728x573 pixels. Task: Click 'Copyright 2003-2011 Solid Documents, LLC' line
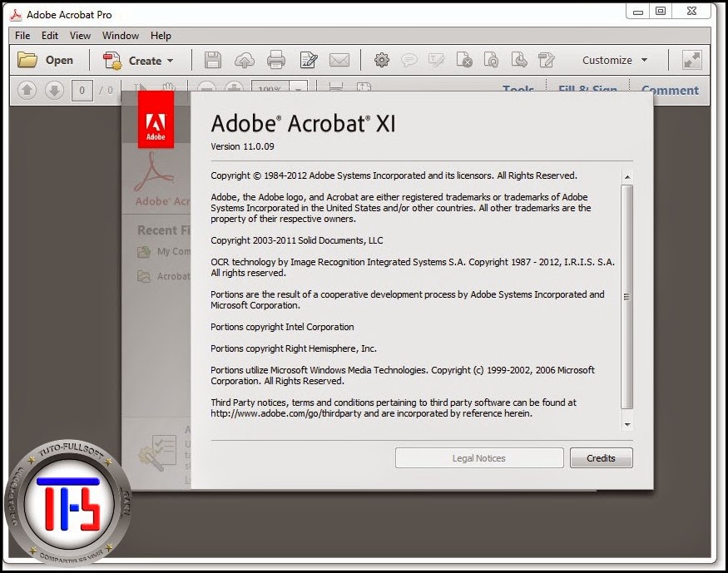coord(297,240)
